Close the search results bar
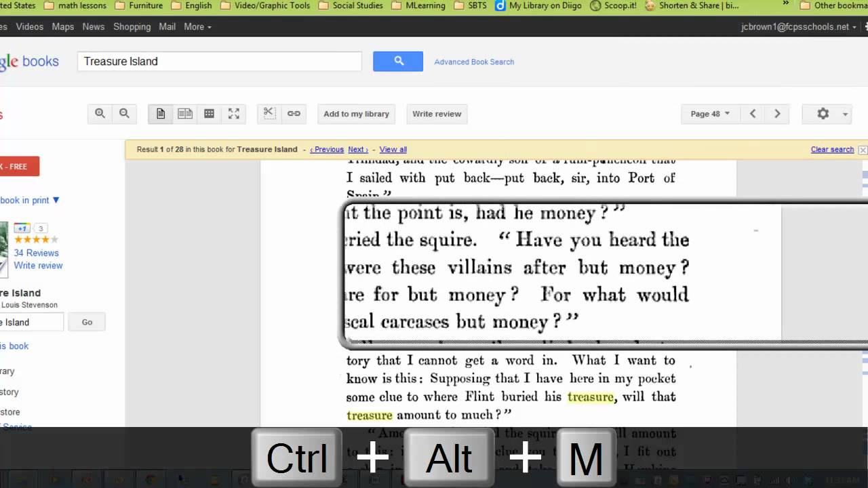 coord(863,150)
